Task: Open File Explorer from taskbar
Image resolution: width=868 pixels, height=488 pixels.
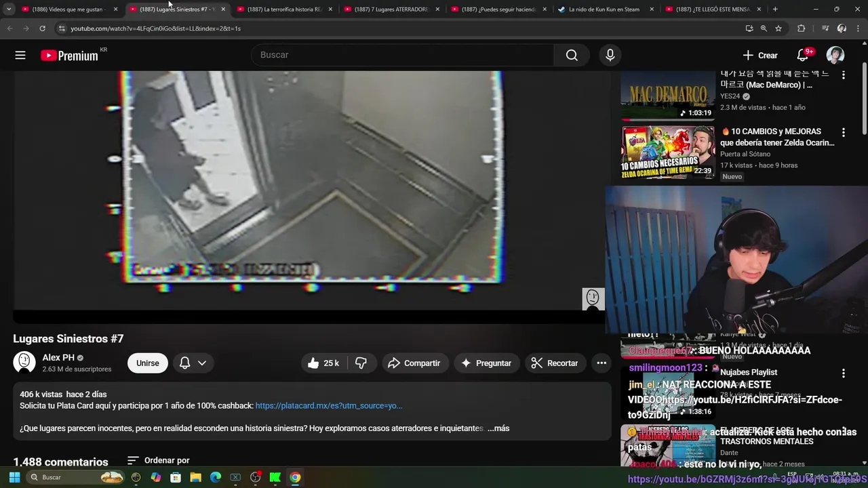Action: 195,477
